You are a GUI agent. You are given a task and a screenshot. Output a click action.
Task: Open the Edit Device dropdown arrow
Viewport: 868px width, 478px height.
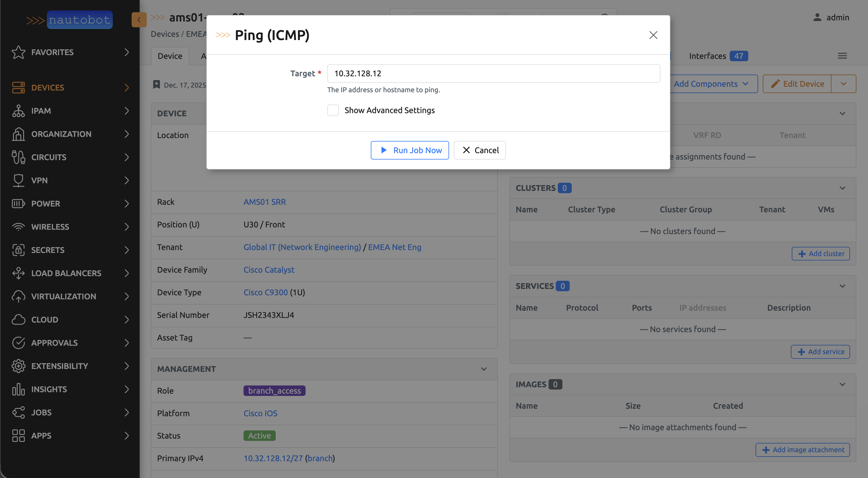click(843, 84)
